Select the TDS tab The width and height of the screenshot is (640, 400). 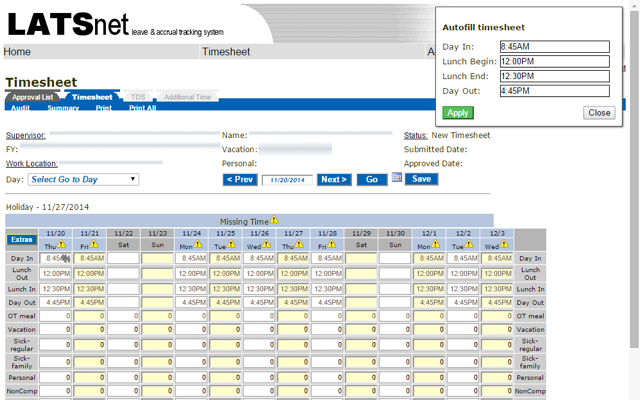click(138, 97)
